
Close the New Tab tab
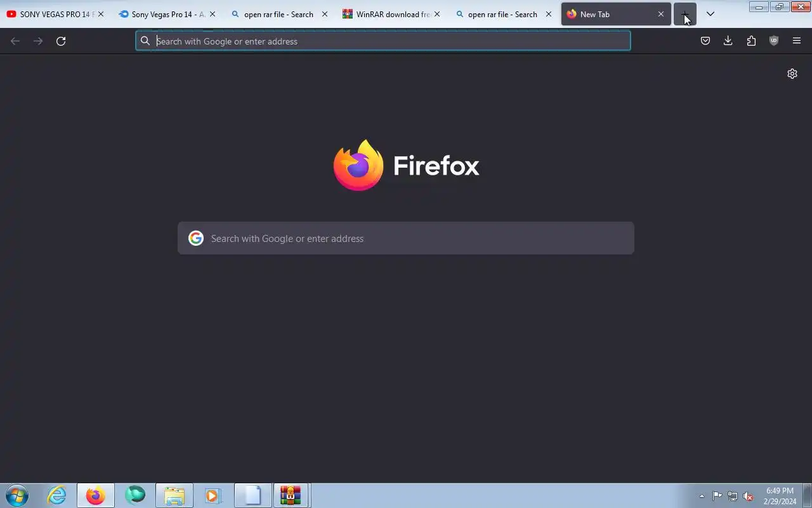[x=661, y=14]
